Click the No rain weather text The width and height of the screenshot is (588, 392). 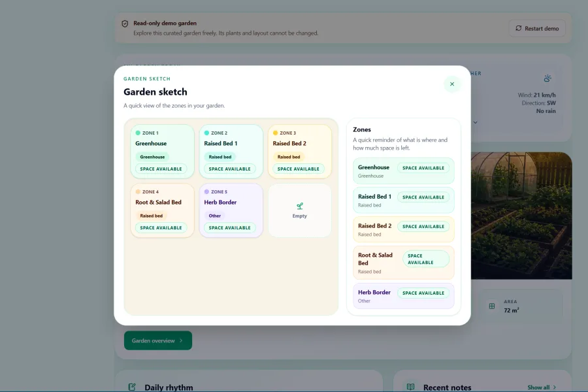pos(546,111)
